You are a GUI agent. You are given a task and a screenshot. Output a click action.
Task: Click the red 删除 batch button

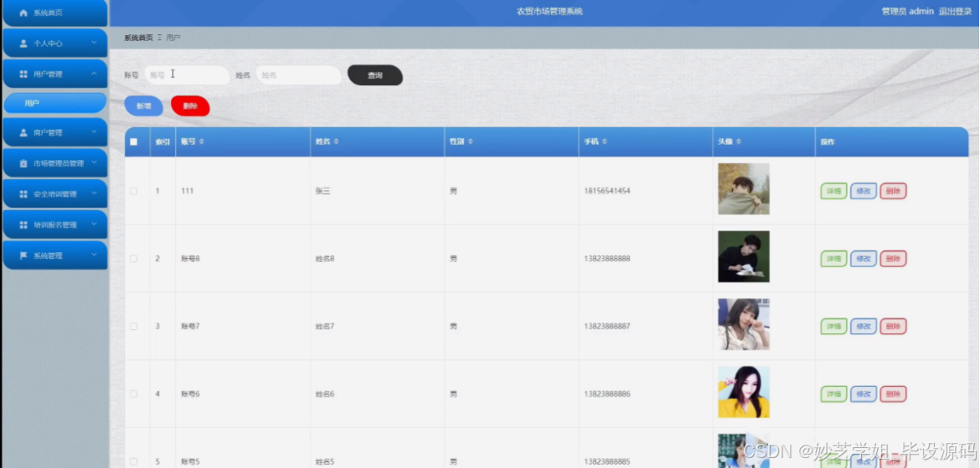tap(190, 106)
